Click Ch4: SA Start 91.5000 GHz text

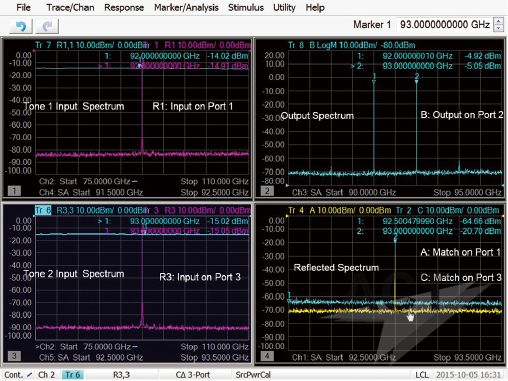(x=91, y=192)
